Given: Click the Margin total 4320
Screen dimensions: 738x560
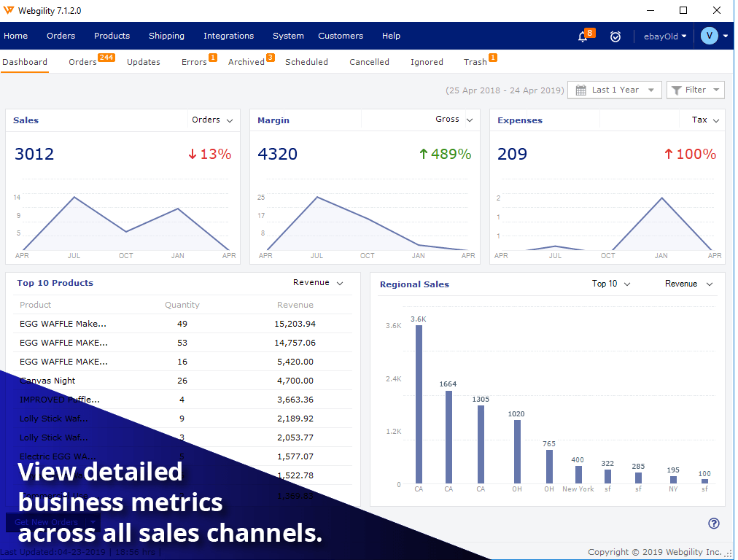Looking at the screenshot, I should (277, 155).
